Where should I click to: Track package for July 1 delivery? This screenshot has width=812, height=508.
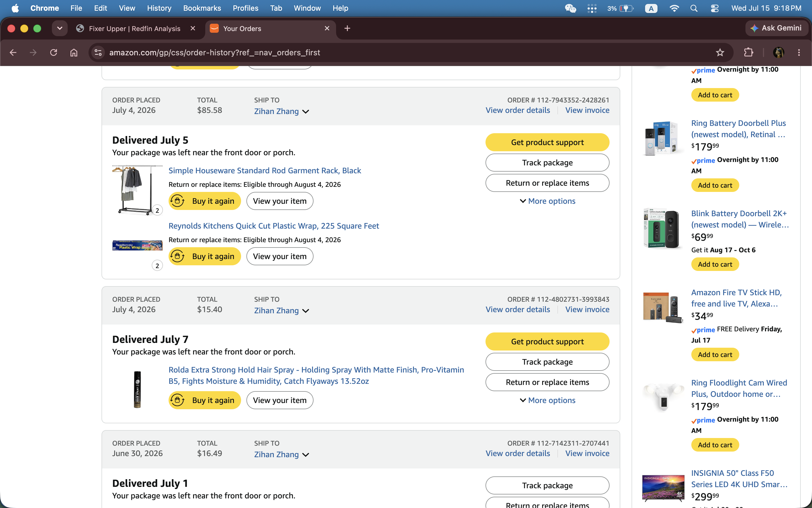click(x=547, y=485)
